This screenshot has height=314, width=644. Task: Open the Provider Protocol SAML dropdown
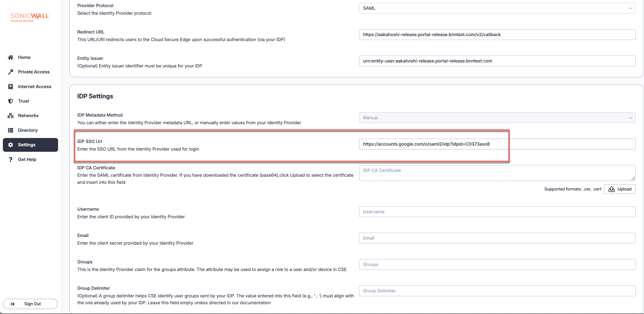(497, 8)
